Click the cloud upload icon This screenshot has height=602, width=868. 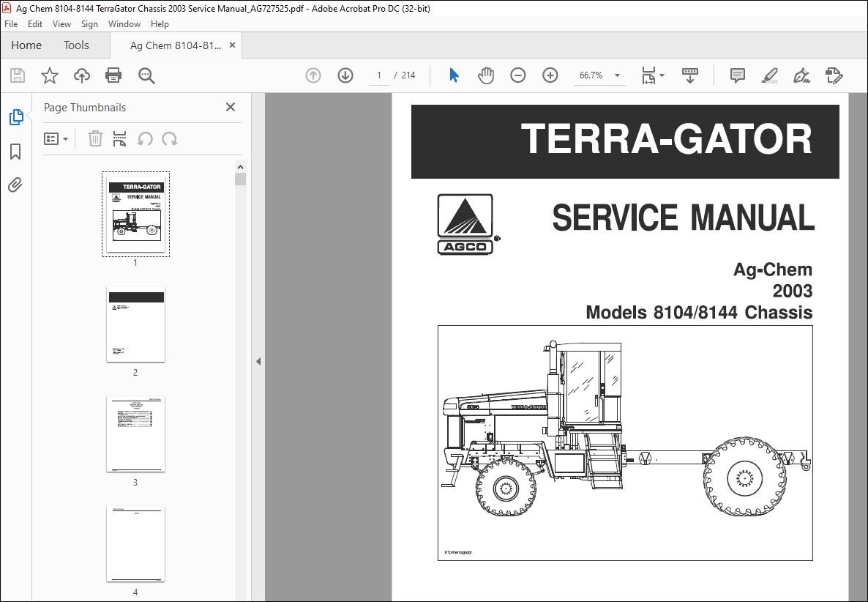coord(82,75)
